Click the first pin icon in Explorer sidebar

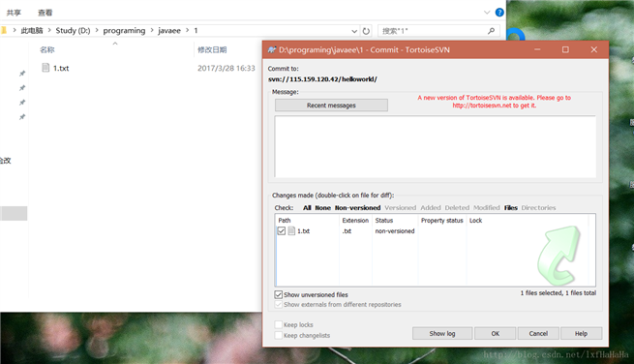22,74
